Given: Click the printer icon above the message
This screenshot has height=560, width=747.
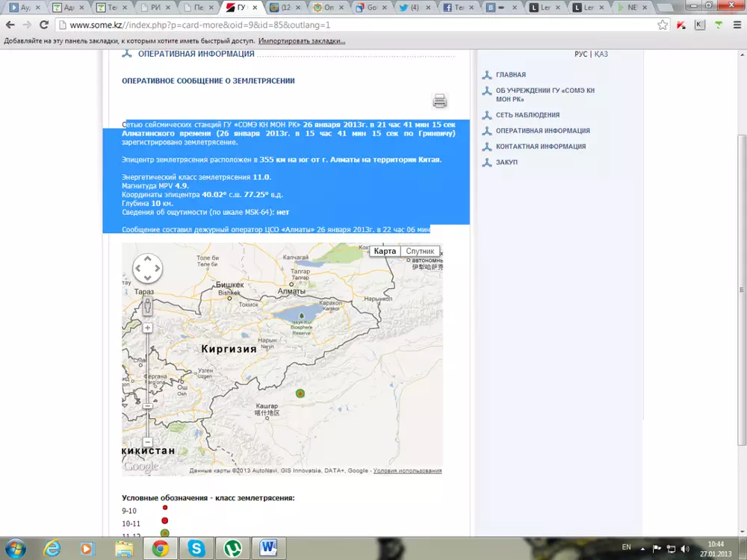Looking at the screenshot, I should (x=439, y=101).
